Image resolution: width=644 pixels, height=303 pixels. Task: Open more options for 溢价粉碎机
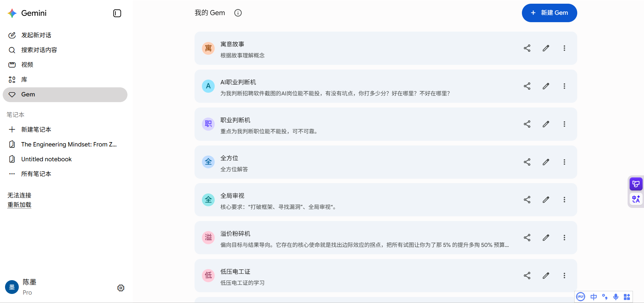pos(564,238)
